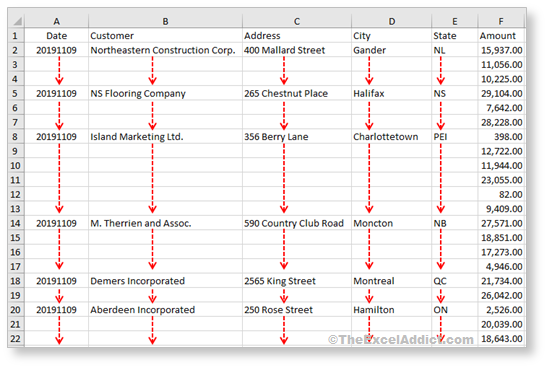547x368 pixels.
Task: Select Demers Incorporated cell
Action: click(x=165, y=281)
